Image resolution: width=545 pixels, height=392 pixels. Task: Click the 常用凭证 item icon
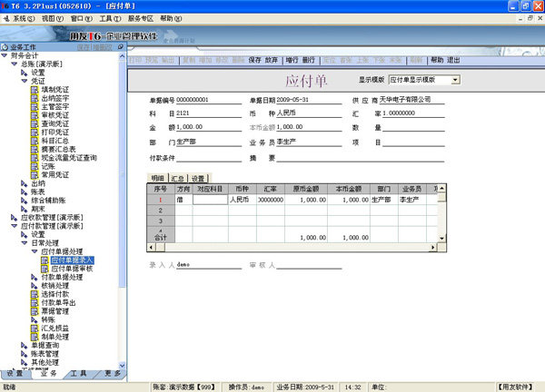35,174
